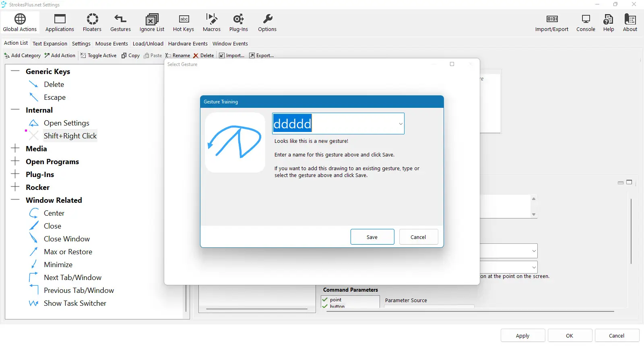Viewport: 644px width, 346px height.
Task: Click the disabled-gesture icon beside Shift+Right Click
Action: tap(34, 136)
